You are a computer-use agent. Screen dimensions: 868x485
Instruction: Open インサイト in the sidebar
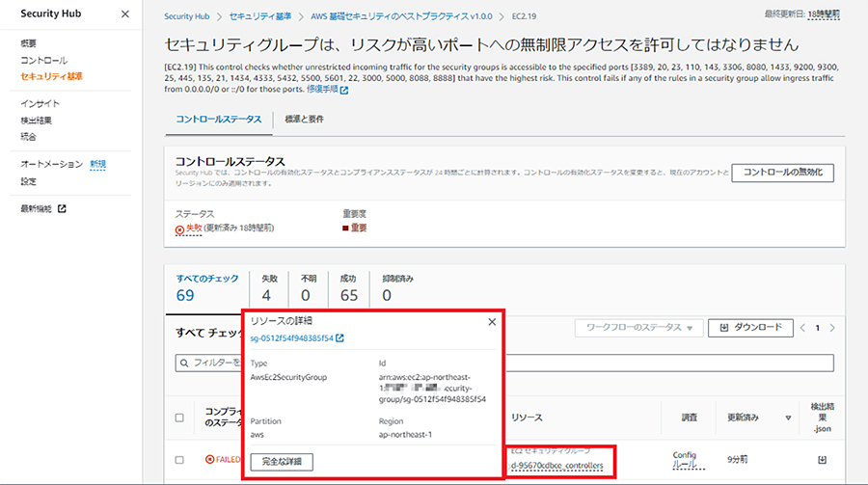point(40,103)
